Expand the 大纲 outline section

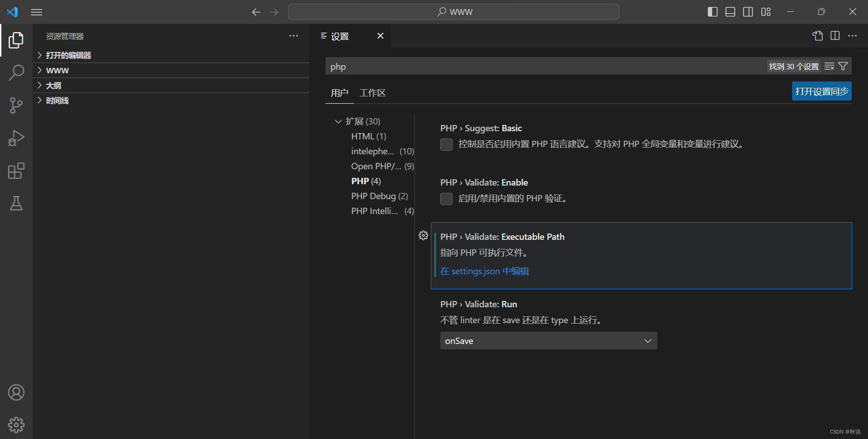click(x=171, y=86)
